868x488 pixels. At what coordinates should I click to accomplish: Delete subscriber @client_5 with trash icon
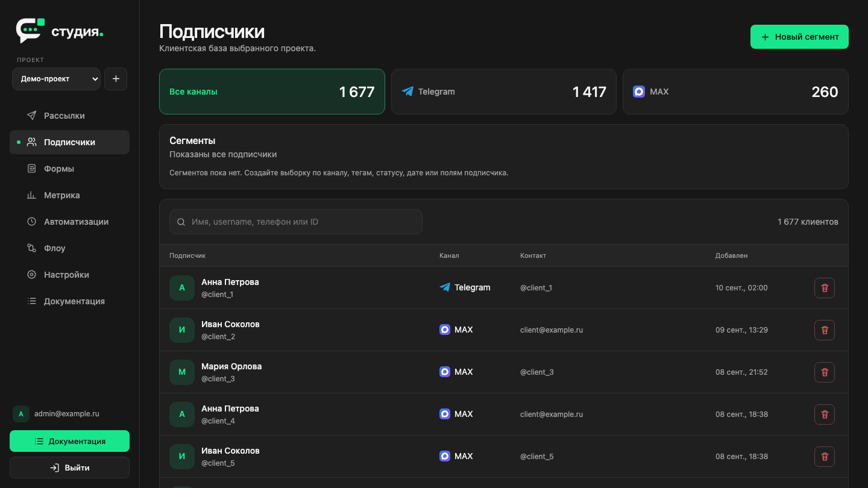pyautogui.click(x=825, y=457)
